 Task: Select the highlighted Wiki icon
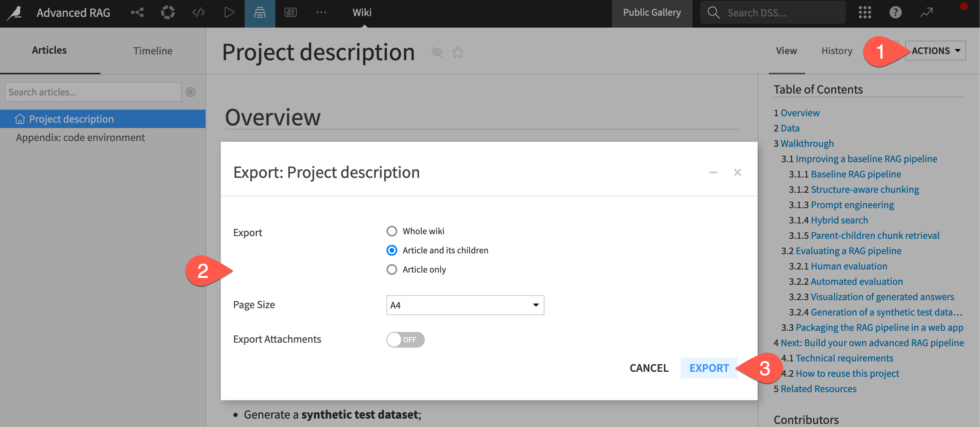[x=259, y=12]
